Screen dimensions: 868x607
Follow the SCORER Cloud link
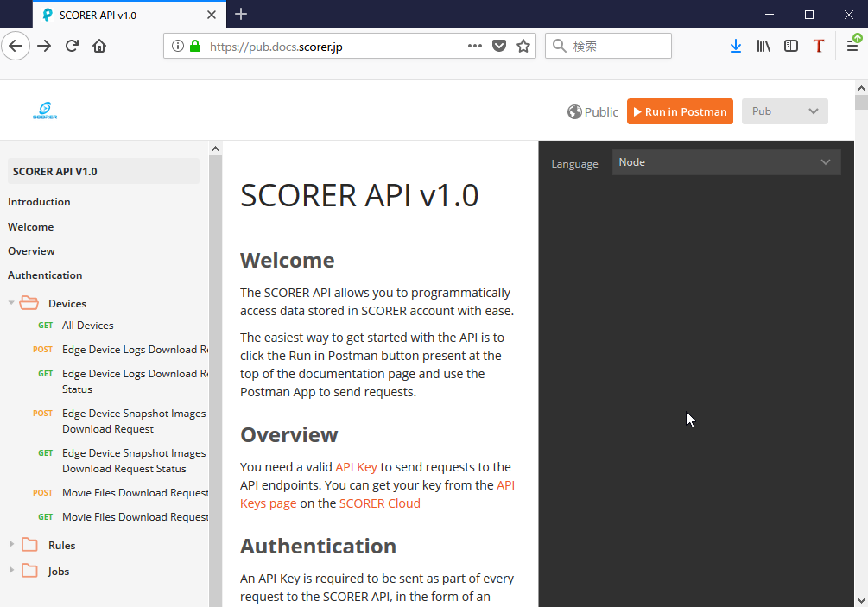380,503
